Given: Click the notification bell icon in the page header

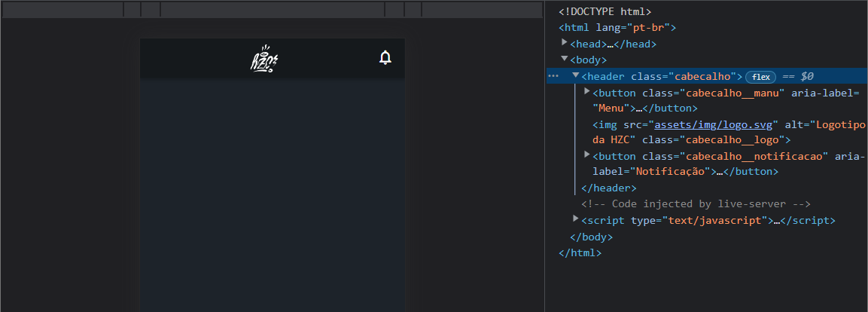Looking at the screenshot, I should [385, 57].
